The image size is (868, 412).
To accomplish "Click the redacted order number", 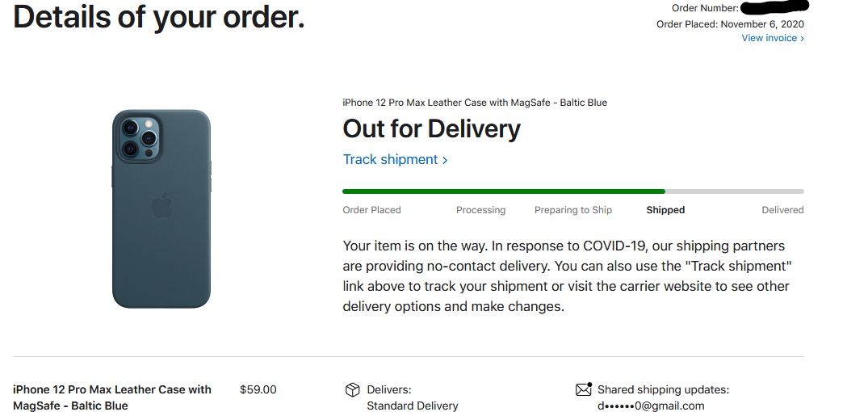I will pos(774,8).
